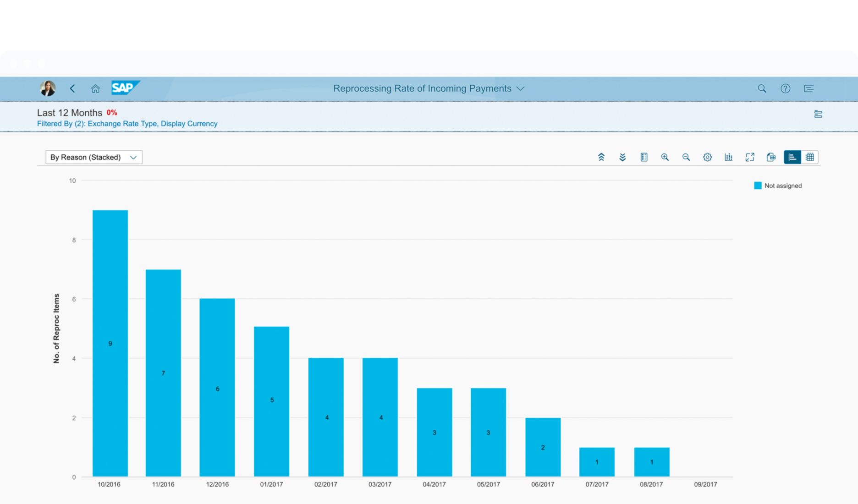Viewport: 858px width, 504px height.
Task: Navigate to the home page
Action: (95, 88)
